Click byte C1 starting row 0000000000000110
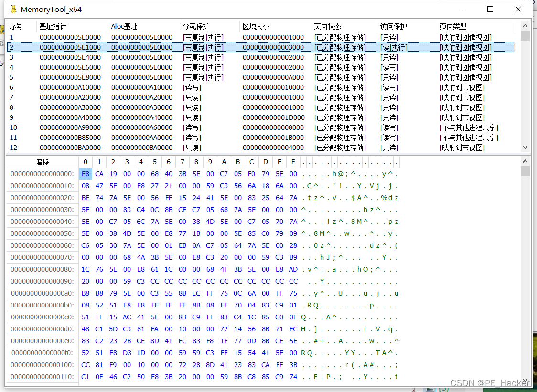 [85, 377]
